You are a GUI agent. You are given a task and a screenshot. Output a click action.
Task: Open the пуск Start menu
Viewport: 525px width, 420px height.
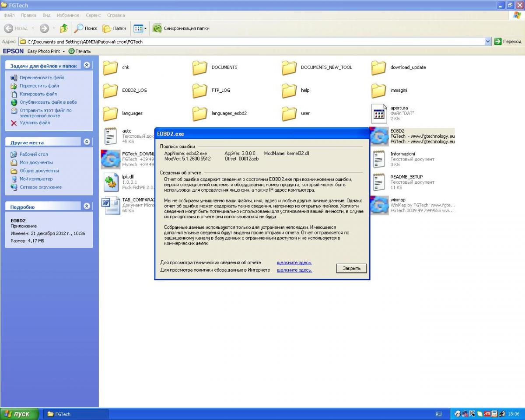coord(19,414)
